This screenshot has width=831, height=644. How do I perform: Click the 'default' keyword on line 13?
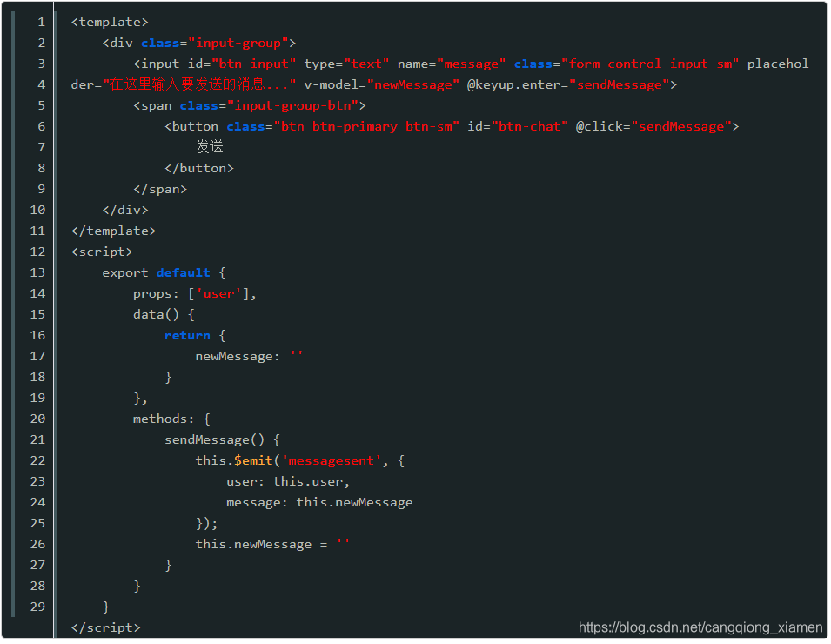coord(183,273)
